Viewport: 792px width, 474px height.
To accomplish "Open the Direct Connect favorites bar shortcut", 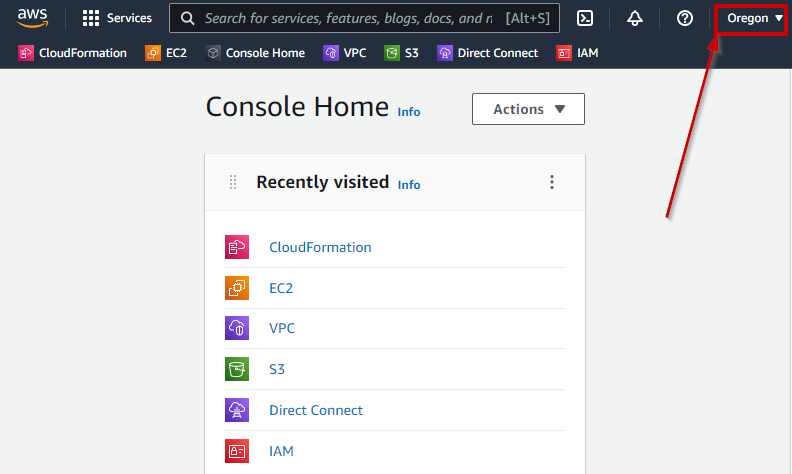I will pos(488,53).
